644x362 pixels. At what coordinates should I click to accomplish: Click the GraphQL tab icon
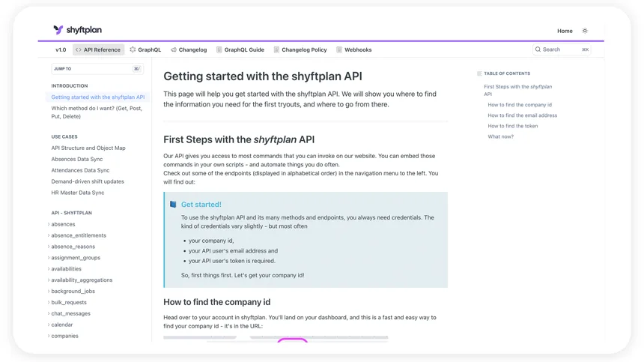coord(133,49)
